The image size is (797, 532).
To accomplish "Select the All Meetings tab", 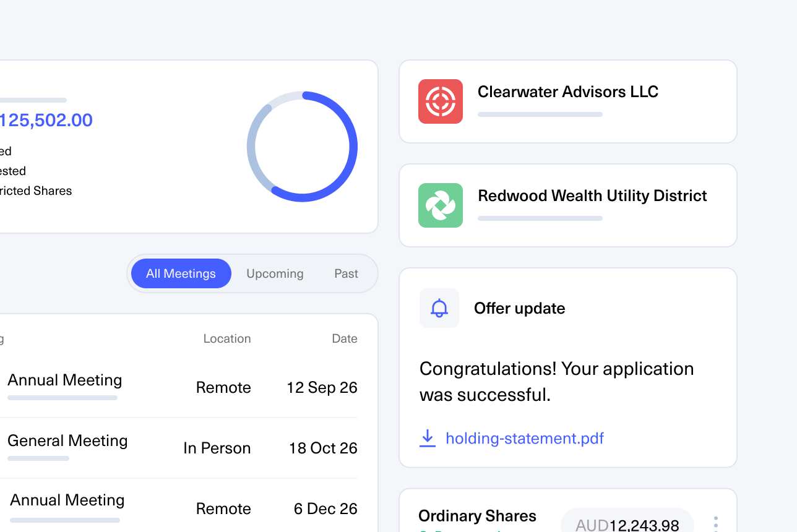I will (x=181, y=273).
